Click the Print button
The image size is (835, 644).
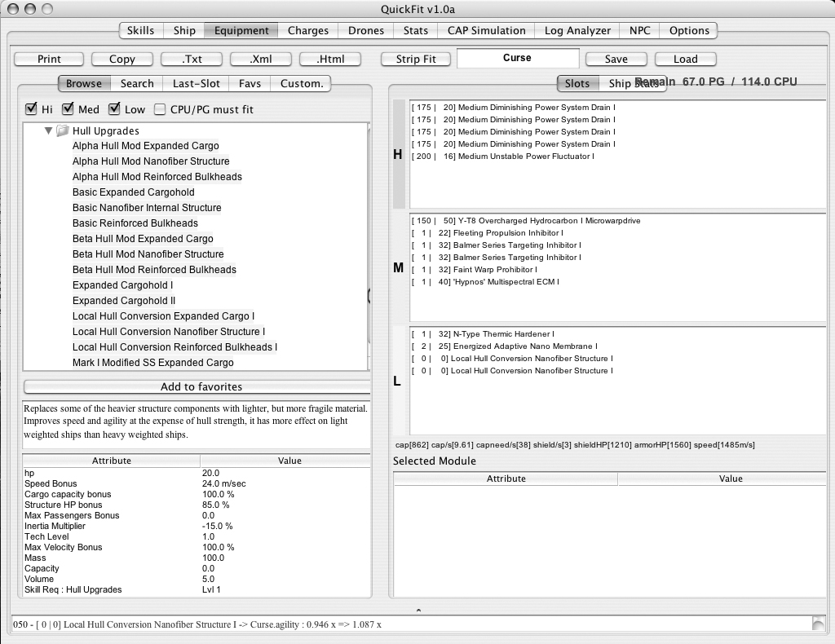pos(49,59)
